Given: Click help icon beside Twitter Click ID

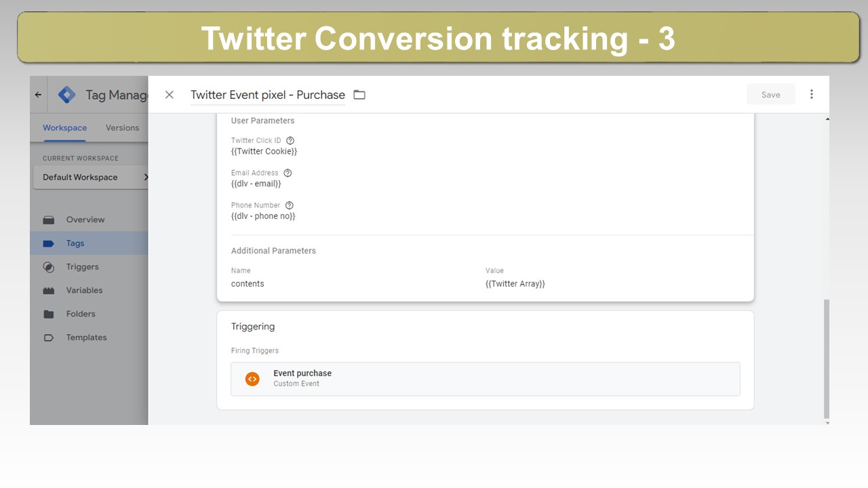Looking at the screenshot, I should 290,140.
